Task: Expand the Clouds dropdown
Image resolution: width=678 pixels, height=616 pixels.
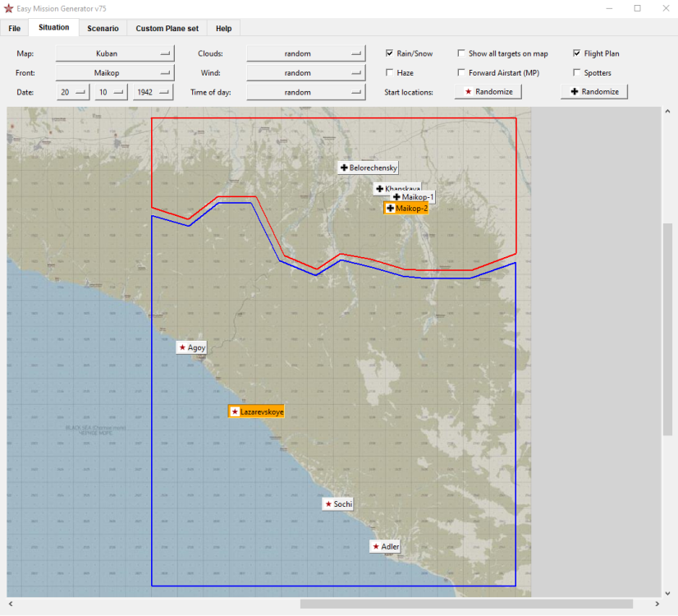Action: click(x=305, y=53)
